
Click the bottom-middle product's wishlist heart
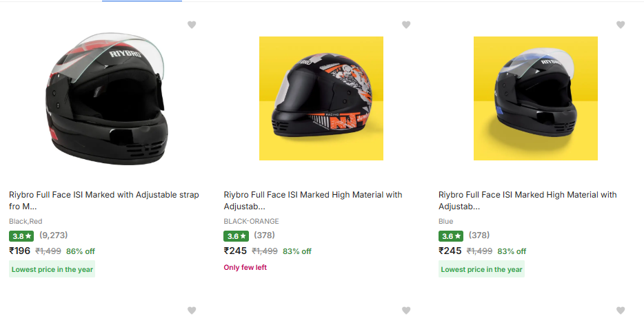406,310
